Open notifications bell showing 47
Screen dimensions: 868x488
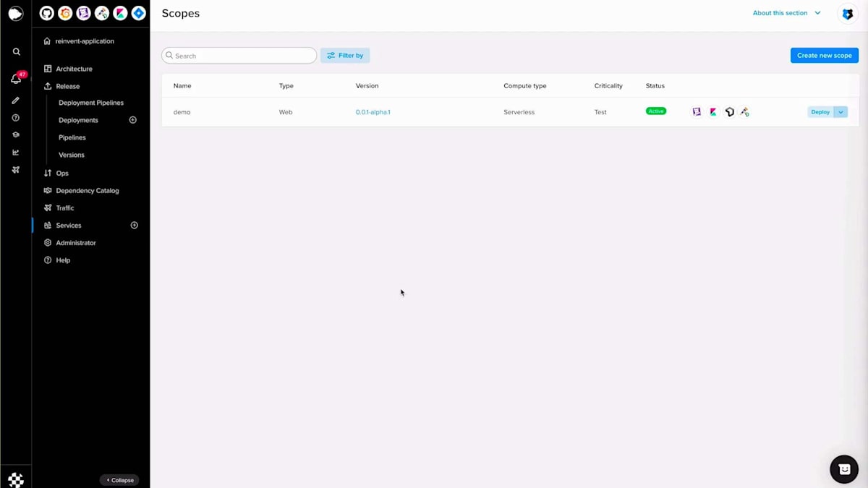[x=16, y=78]
